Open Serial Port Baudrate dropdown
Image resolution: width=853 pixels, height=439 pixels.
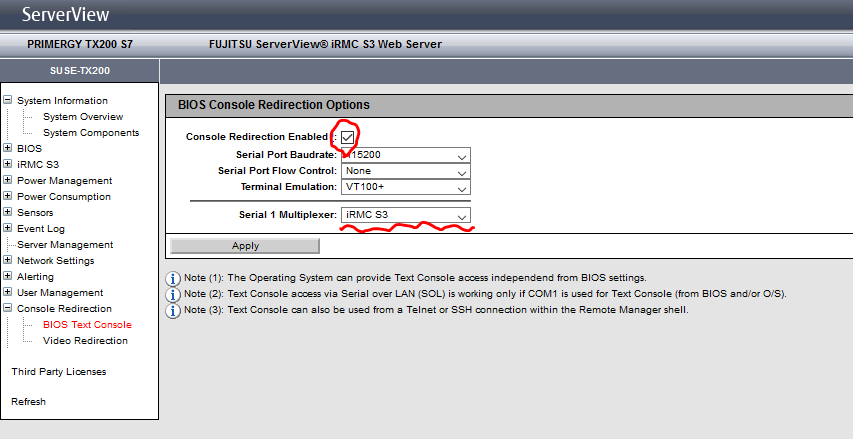click(x=406, y=155)
